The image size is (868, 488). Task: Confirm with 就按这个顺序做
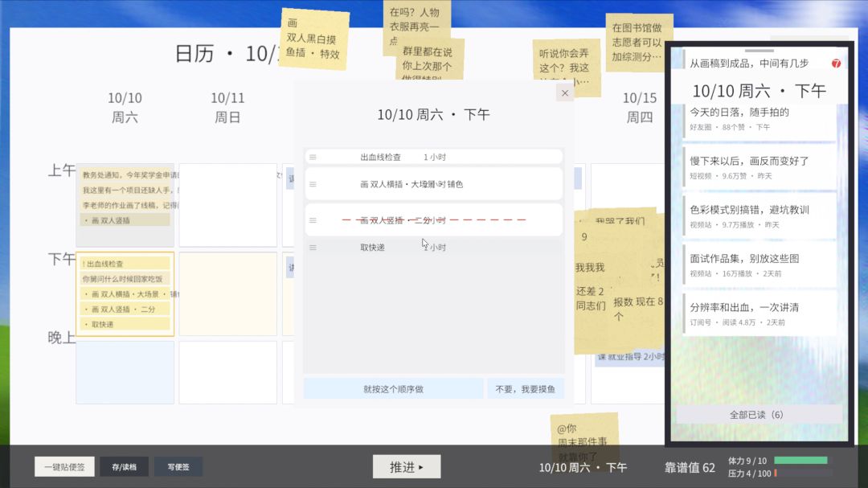click(393, 389)
